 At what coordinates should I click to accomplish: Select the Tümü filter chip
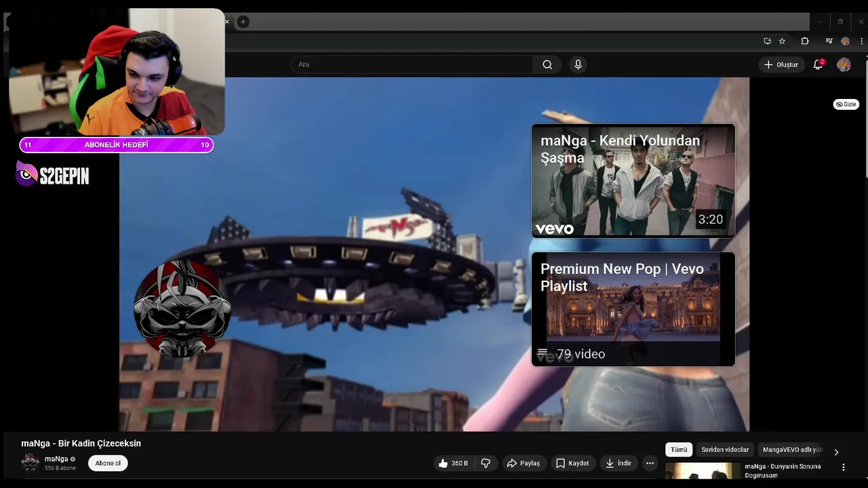pos(679,449)
